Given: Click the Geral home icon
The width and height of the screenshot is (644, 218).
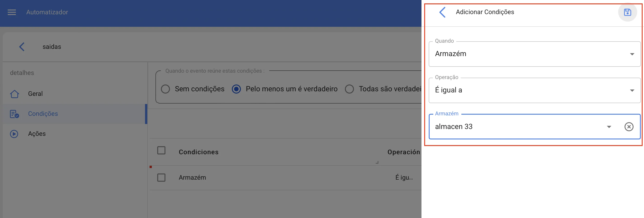Looking at the screenshot, I should tap(15, 94).
